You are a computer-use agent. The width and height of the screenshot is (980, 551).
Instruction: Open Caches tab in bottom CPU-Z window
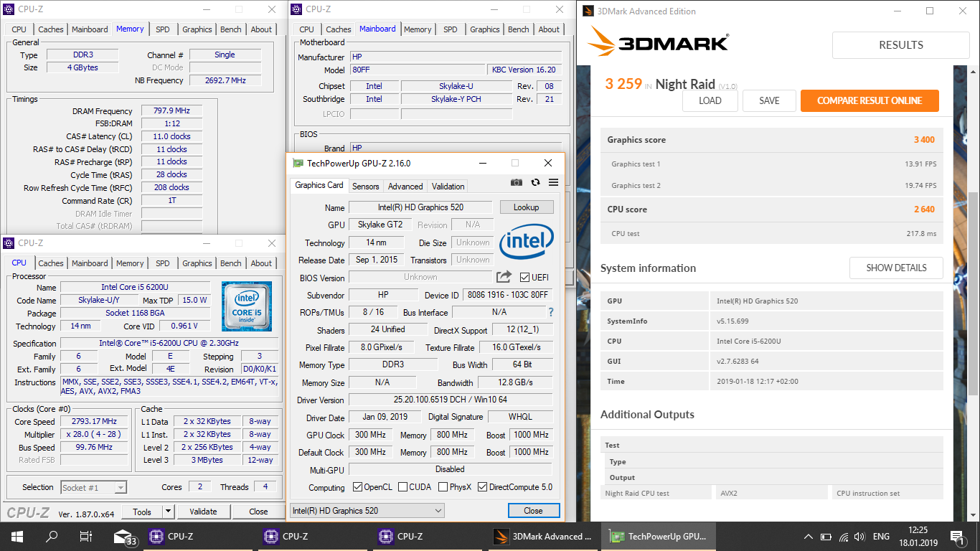(51, 263)
